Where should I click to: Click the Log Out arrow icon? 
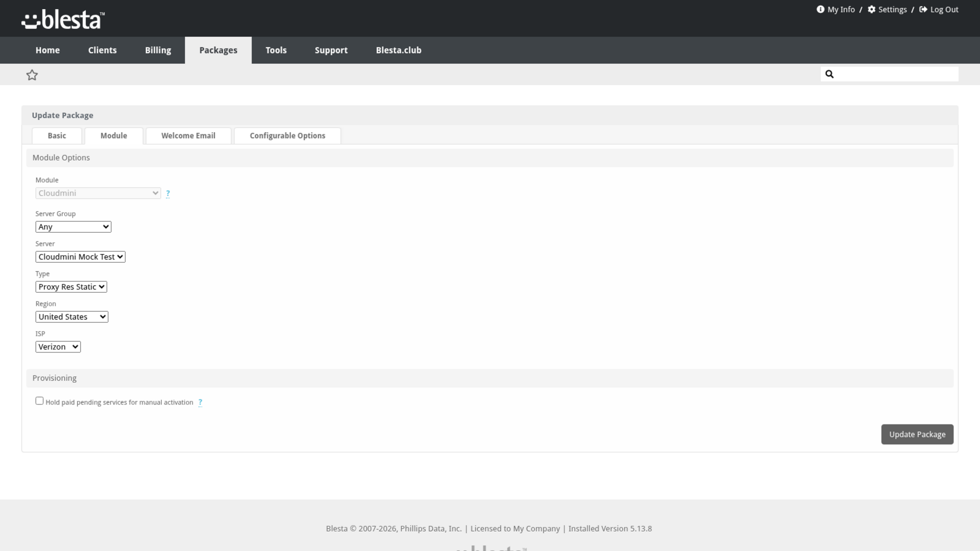click(x=923, y=9)
